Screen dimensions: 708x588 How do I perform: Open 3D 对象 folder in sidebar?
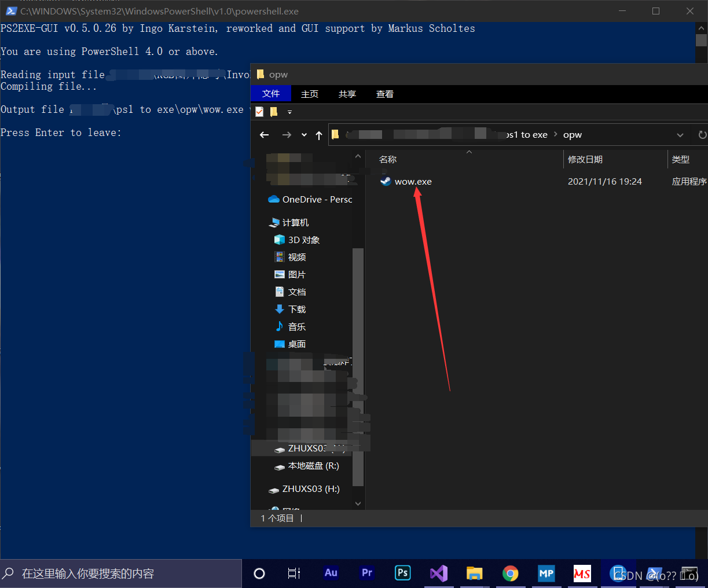click(297, 240)
